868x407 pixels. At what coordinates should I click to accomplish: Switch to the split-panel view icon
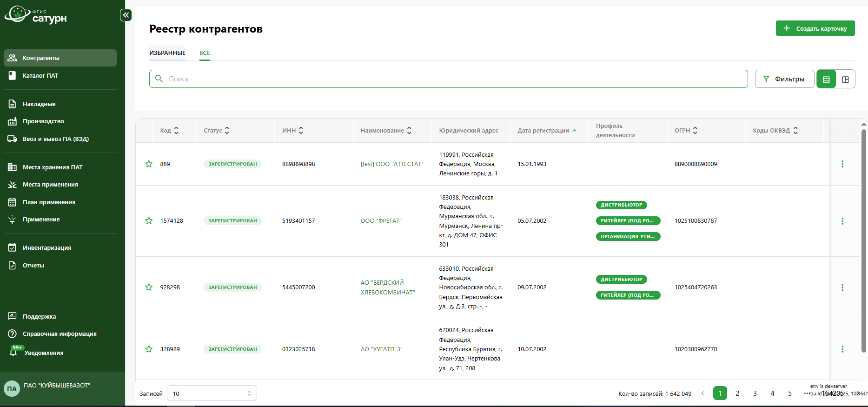[x=845, y=79]
